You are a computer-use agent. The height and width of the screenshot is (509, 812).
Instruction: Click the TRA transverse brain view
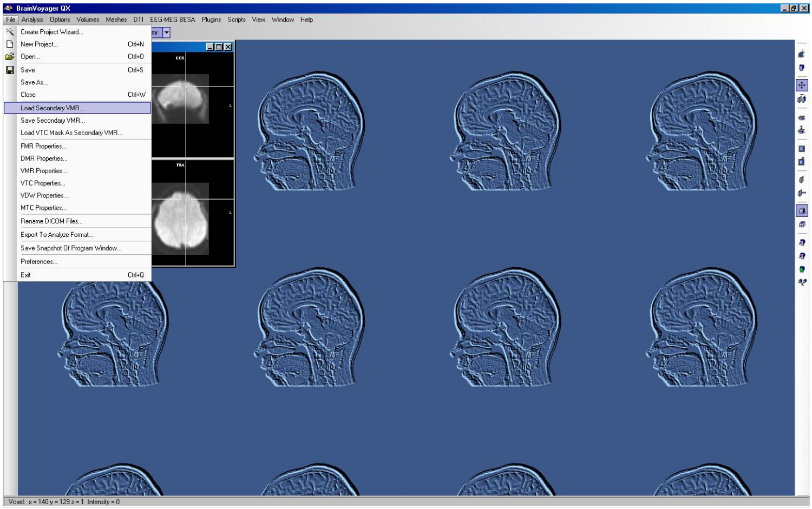(192, 213)
